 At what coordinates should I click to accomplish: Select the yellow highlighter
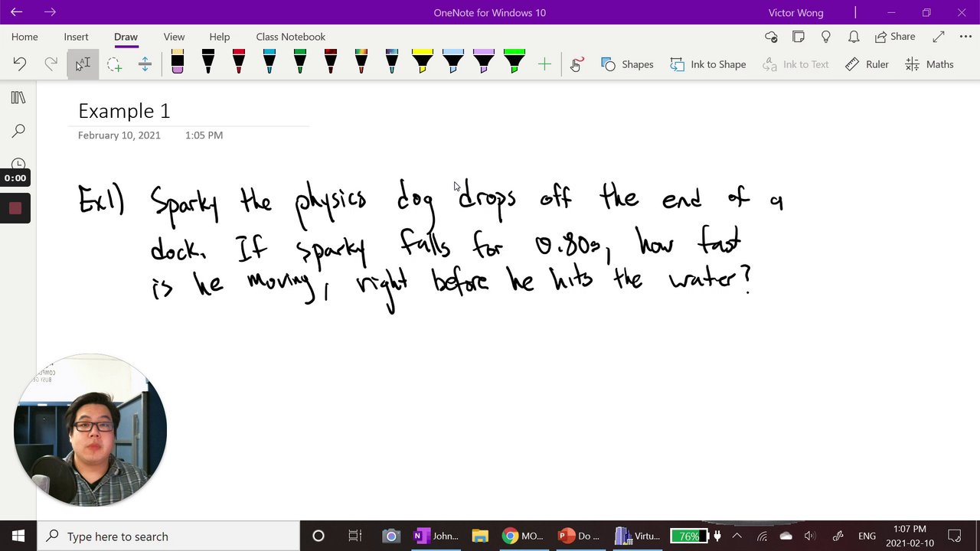(423, 62)
